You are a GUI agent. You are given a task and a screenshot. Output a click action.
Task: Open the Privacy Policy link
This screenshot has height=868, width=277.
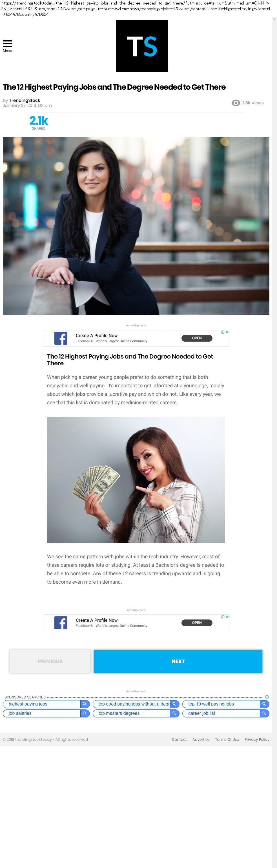click(257, 740)
